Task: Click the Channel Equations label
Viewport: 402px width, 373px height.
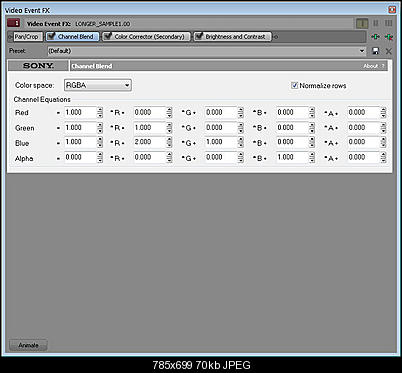Action: coord(42,99)
